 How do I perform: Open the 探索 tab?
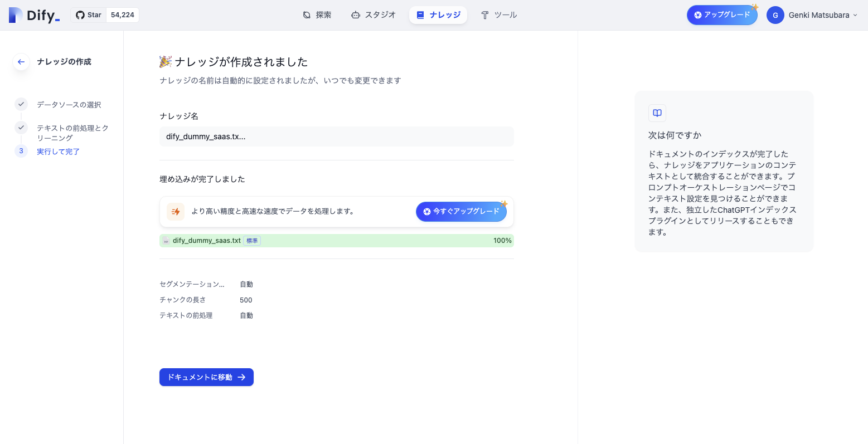317,15
